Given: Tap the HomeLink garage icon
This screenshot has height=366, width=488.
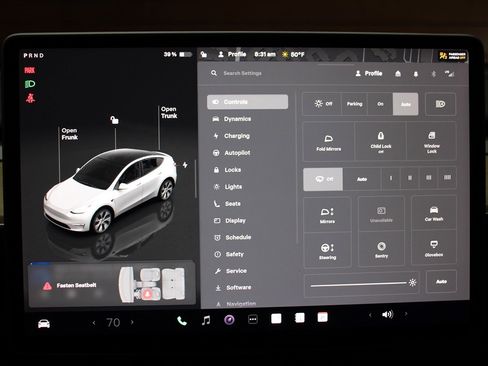Looking at the screenshot, I should pyautogui.click(x=398, y=74).
